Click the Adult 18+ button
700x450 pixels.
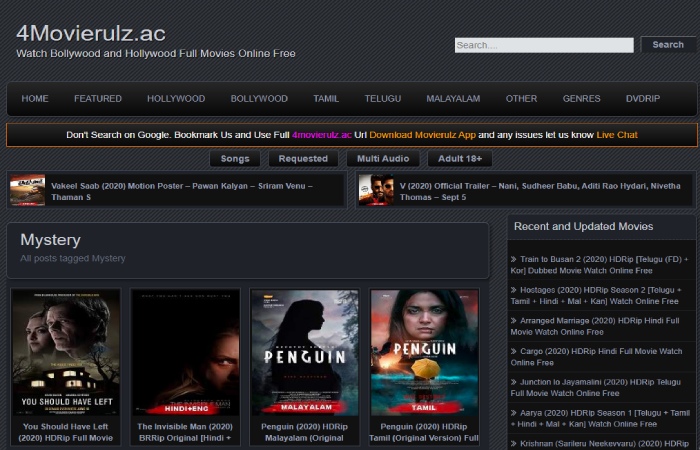(460, 158)
